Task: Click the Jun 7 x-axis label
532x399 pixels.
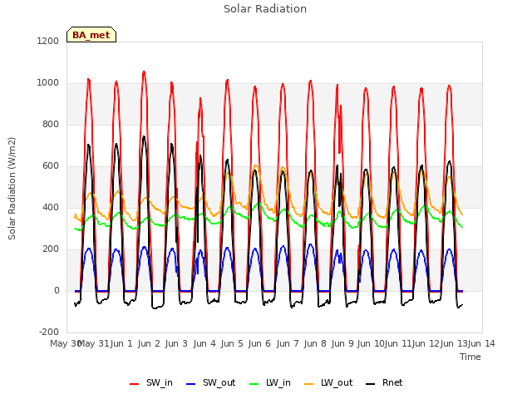Action: (288, 343)
